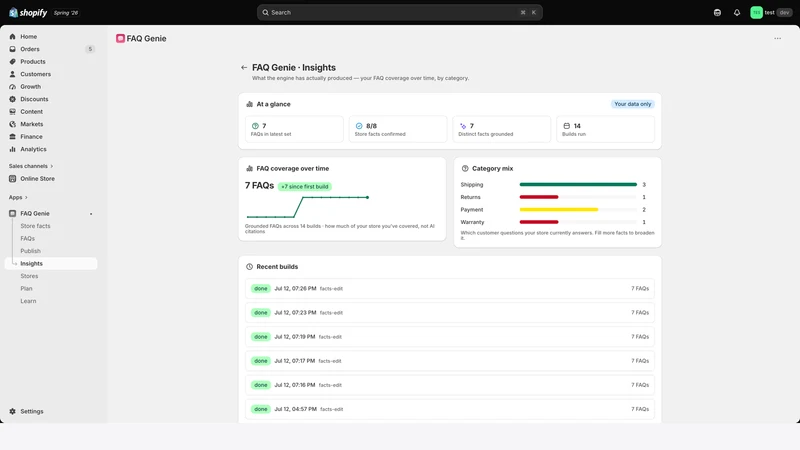
Task: Open Stores in FAQ Genie menu
Action: [29, 276]
